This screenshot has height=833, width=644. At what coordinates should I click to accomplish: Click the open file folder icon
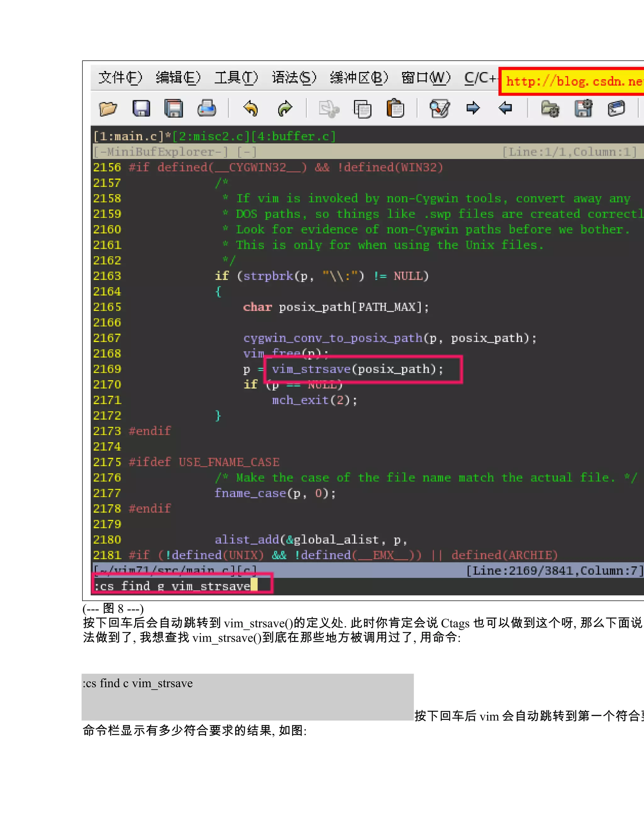(x=108, y=108)
